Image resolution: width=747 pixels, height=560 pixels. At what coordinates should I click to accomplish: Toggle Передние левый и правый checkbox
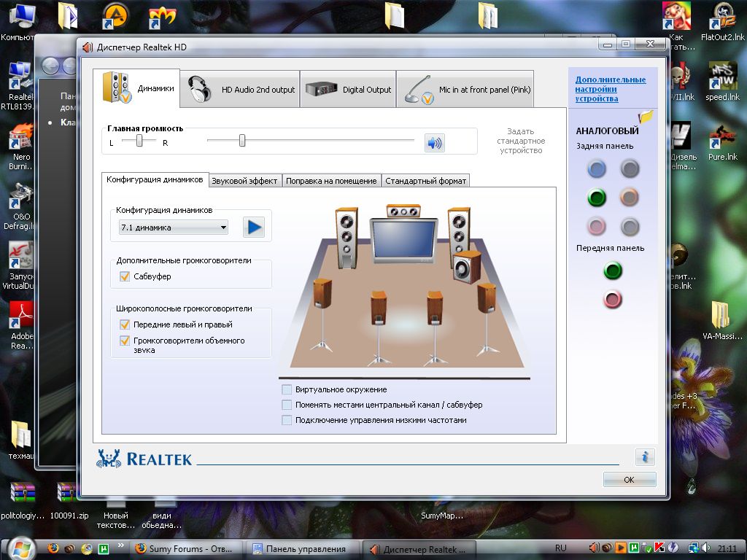[124, 324]
